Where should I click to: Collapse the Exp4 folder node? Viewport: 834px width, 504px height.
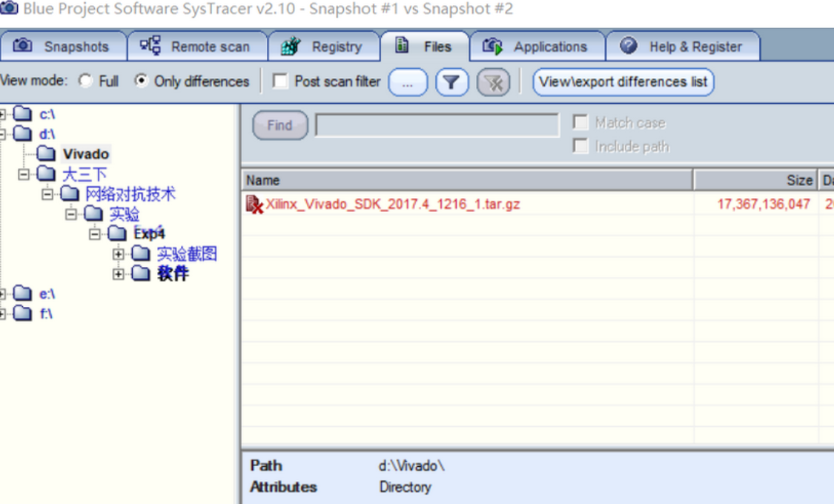pos(95,234)
